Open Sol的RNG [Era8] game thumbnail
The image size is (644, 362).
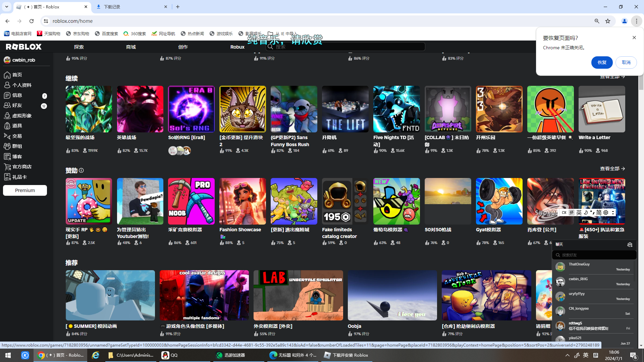click(x=191, y=109)
